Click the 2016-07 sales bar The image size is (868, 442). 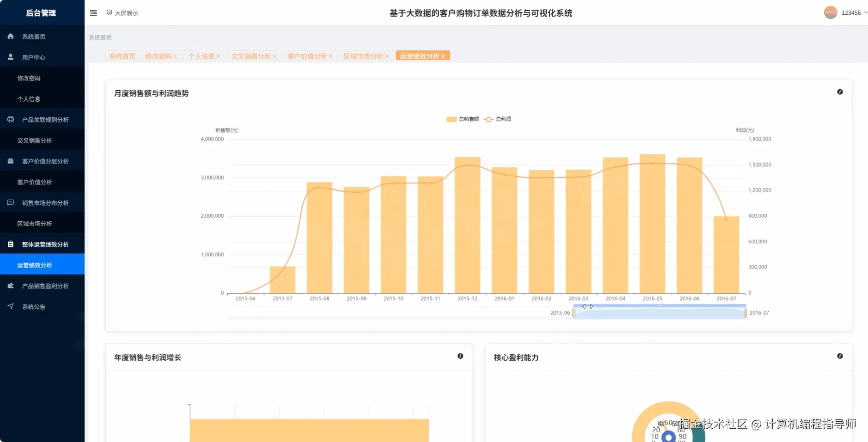click(726, 254)
